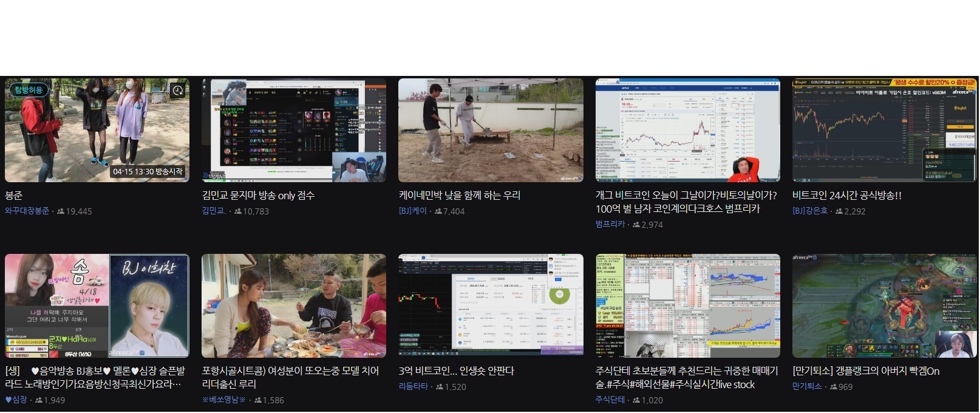The image size is (980, 413).
Task: Click the viewers icon beside 1,949
Action: point(39,400)
